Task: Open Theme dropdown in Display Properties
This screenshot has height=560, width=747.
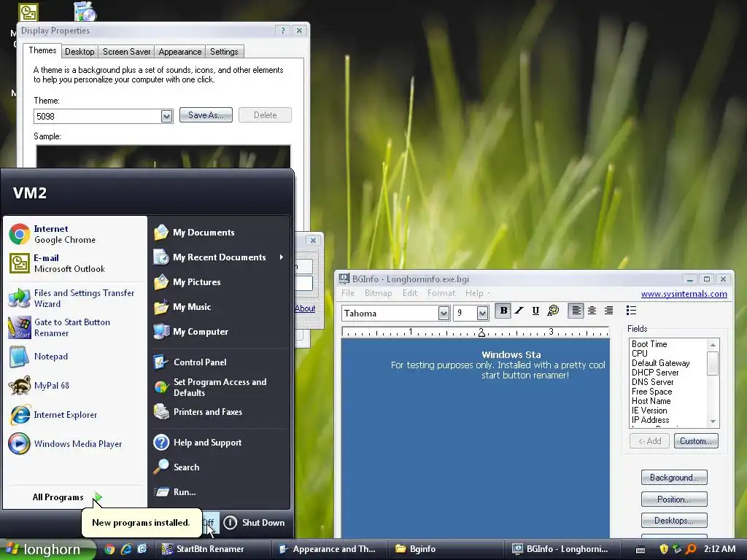Action: 166,116
